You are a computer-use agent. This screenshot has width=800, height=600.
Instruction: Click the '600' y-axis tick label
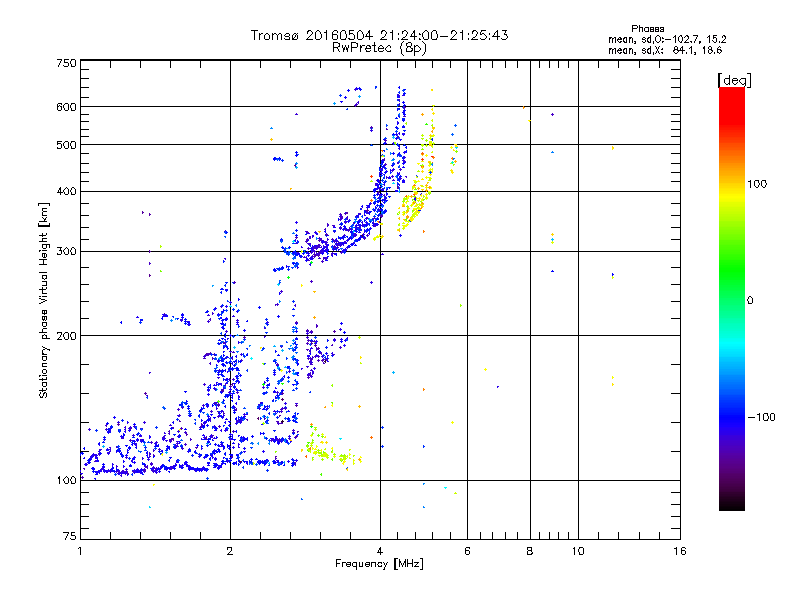[66, 107]
